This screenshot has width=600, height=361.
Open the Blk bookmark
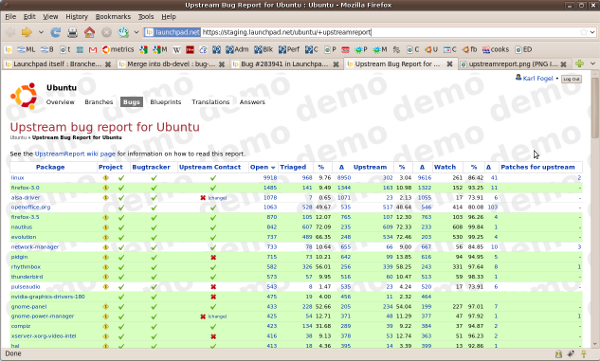point(264,49)
